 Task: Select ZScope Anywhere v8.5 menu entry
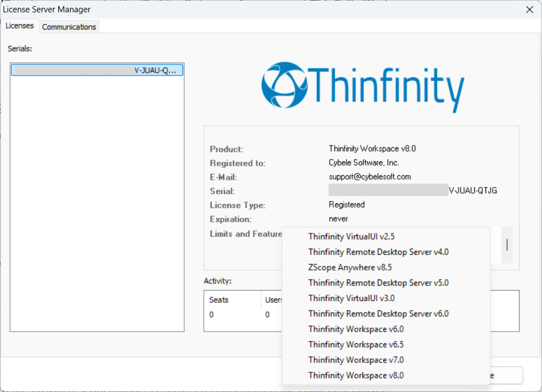click(350, 267)
